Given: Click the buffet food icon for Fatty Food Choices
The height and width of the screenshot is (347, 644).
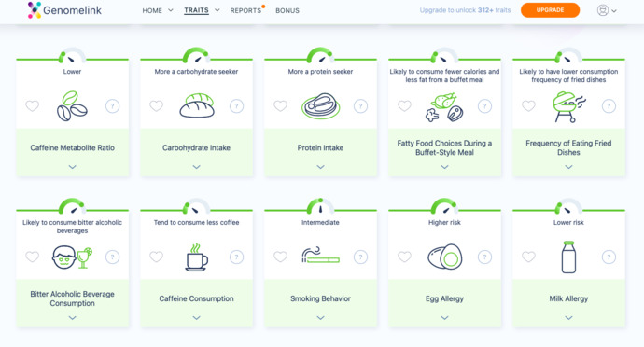Looking at the screenshot, I should [x=444, y=107].
